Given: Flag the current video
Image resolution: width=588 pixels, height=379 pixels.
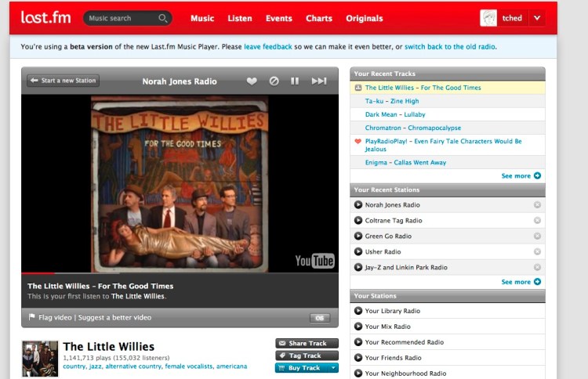Looking at the screenshot, I should click(55, 318).
